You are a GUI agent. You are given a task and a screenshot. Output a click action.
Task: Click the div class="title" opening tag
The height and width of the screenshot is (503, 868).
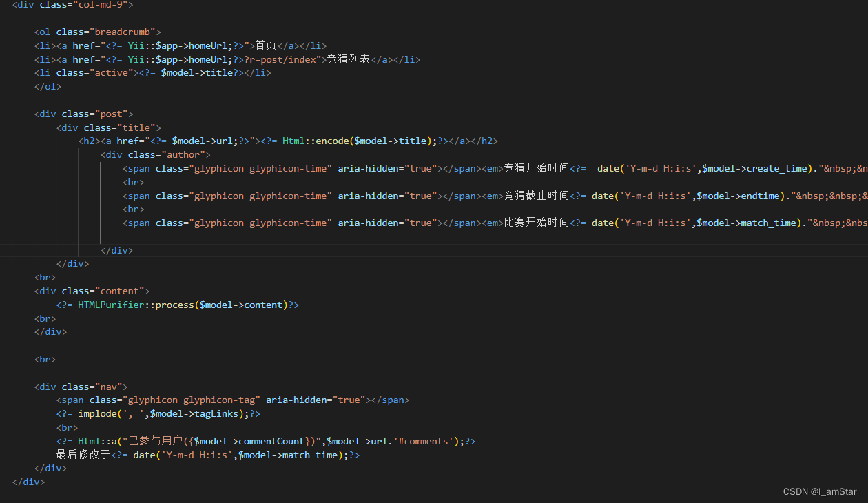point(109,127)
